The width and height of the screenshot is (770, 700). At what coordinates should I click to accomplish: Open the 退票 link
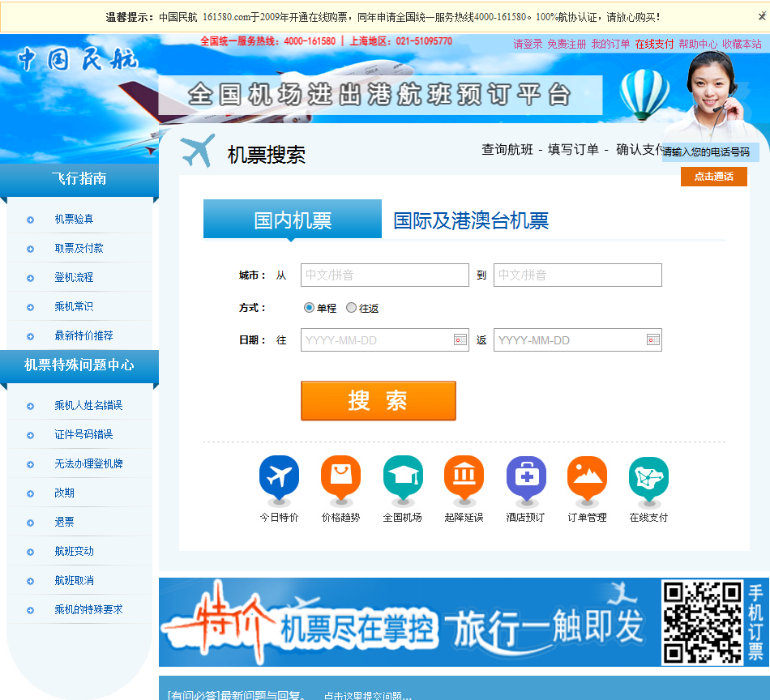tap(64, 522)
